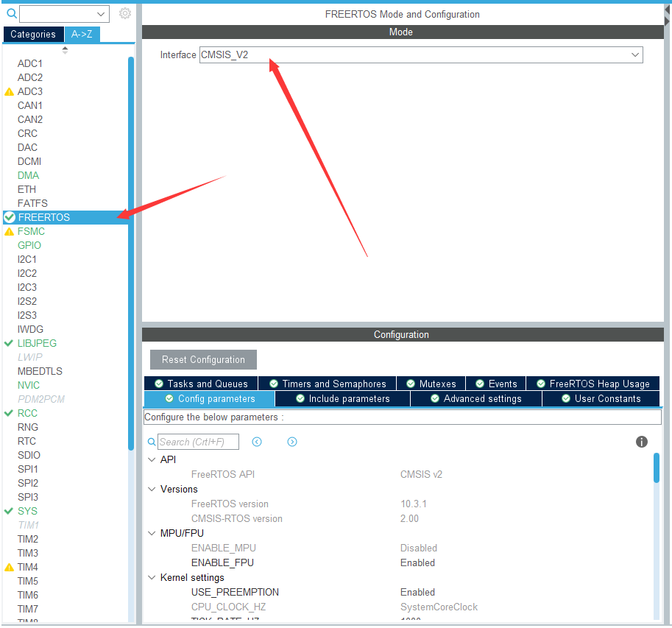Screen dimensions: 672x628
Task: Collapse the Kernel settings section
Action: (x=152, y=577)
